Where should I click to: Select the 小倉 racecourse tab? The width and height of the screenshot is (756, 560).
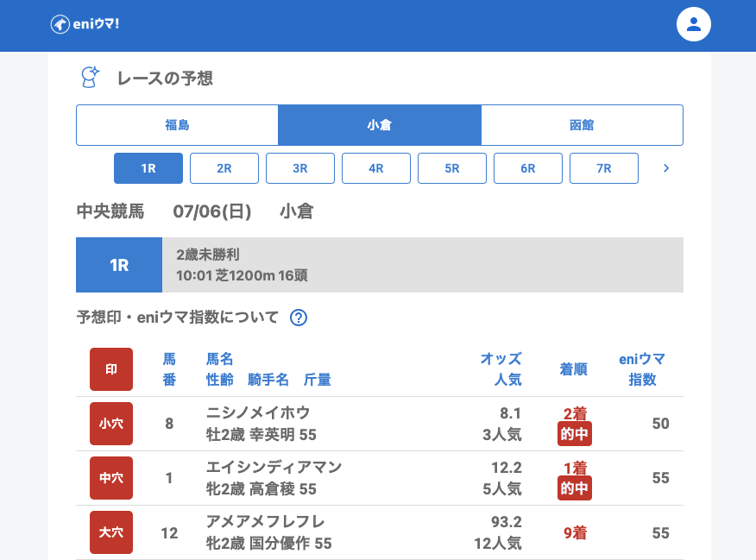tap(379, 125)
